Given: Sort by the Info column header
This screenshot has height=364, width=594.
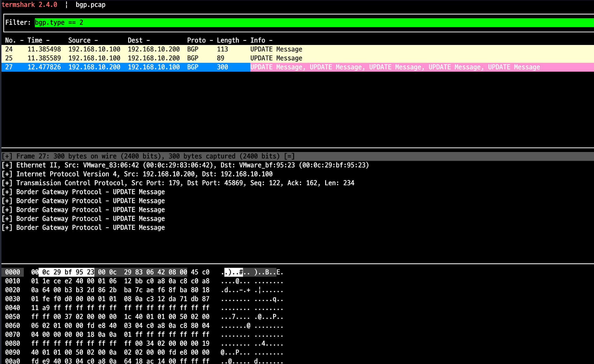Looking at the screenshot, I should tap(258, 40).
